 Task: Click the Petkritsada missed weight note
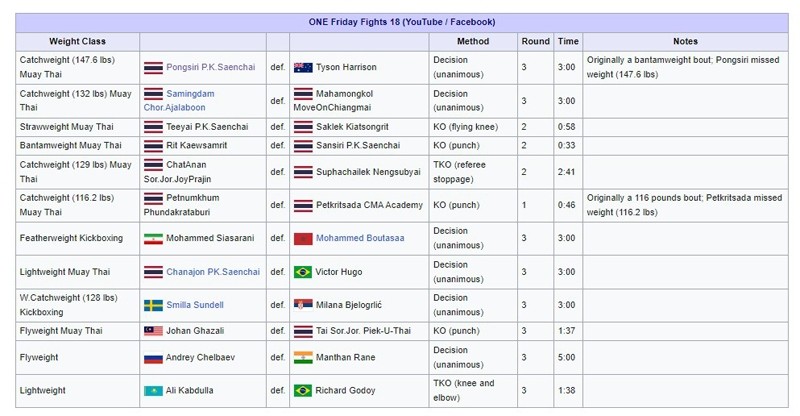pyautogui.click(x=684, y=205)
